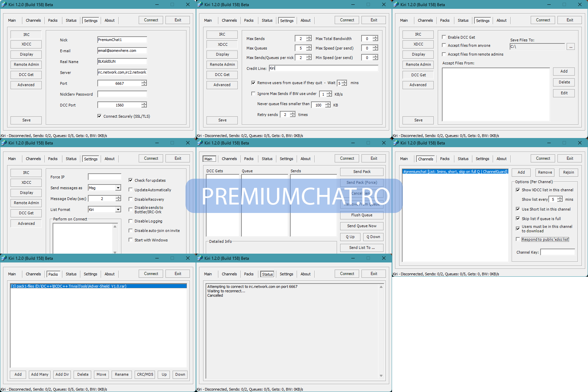The width and height of the screenshot is (588, 392).
Task: Click the Port 6667 spinner arrows
Action: (x=144, y=83)
